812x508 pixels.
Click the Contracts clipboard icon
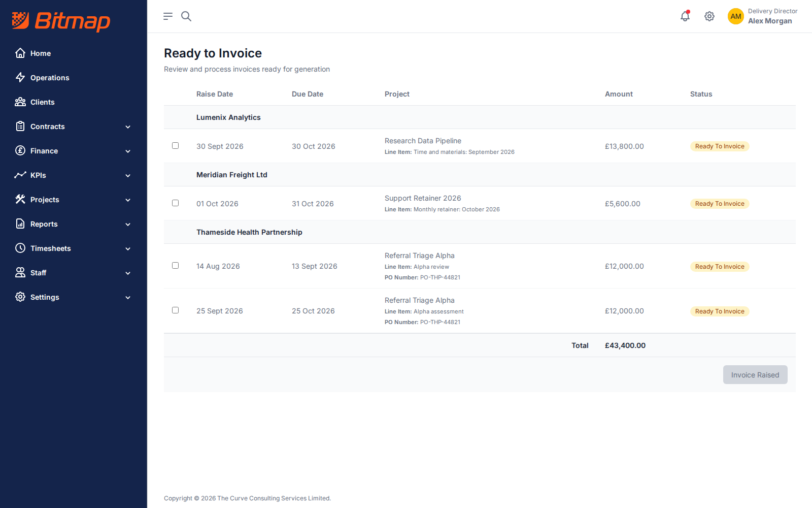coord(20,126)
